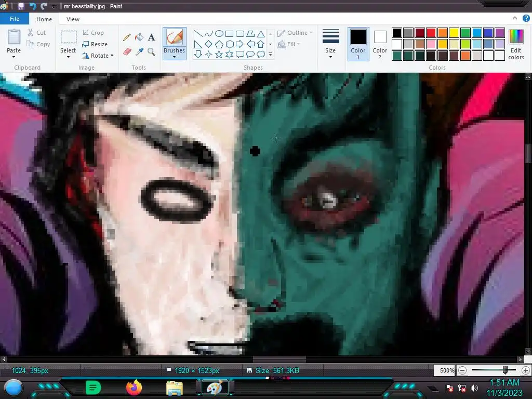Click the Start orb button
The width and height of the screenshot is (532, 399).
(14, 388)
